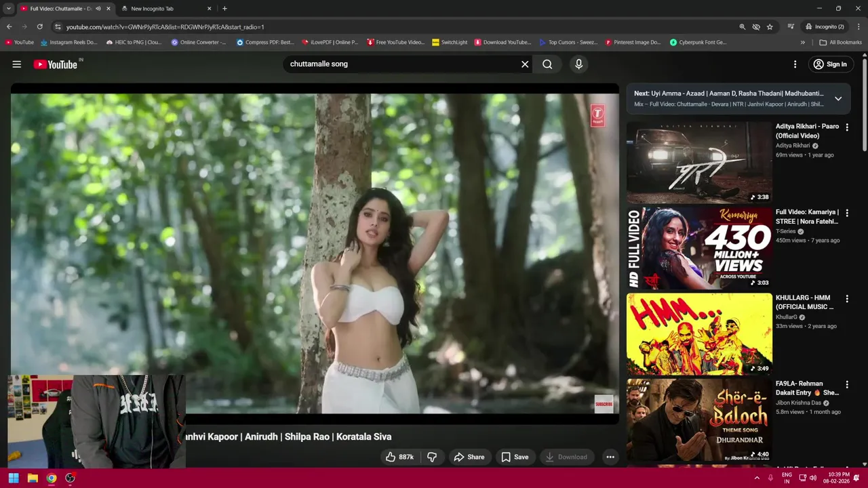The image size is (868, 488).
Task: Open media controls in Chrome toolbar
Action: pos(791,26)
